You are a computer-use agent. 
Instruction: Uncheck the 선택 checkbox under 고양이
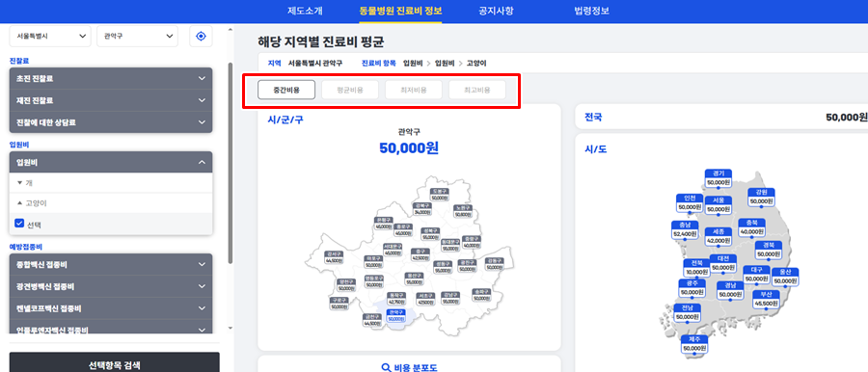[19, 224]
